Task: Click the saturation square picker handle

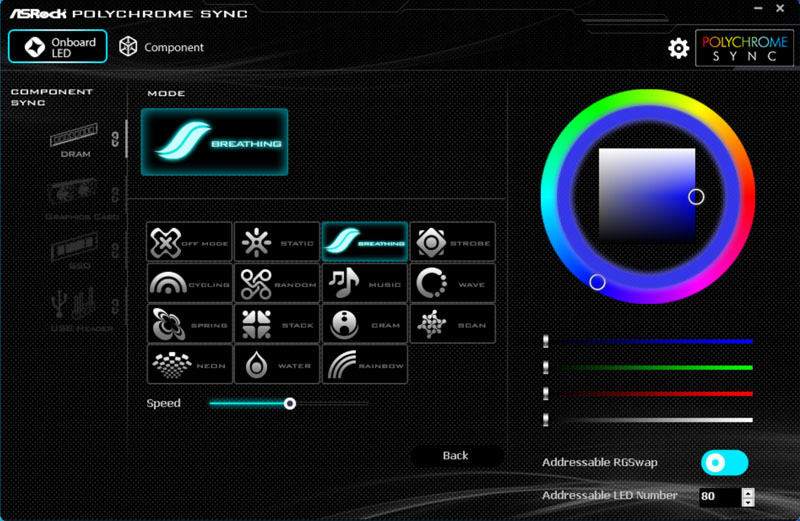Action: pos(696,196)
